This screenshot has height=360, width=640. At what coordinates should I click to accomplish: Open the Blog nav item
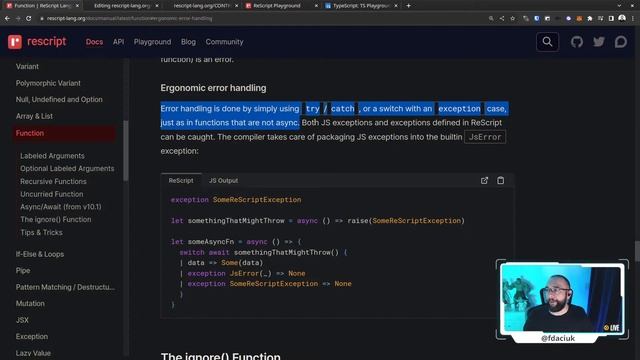[x=188, y=42]
